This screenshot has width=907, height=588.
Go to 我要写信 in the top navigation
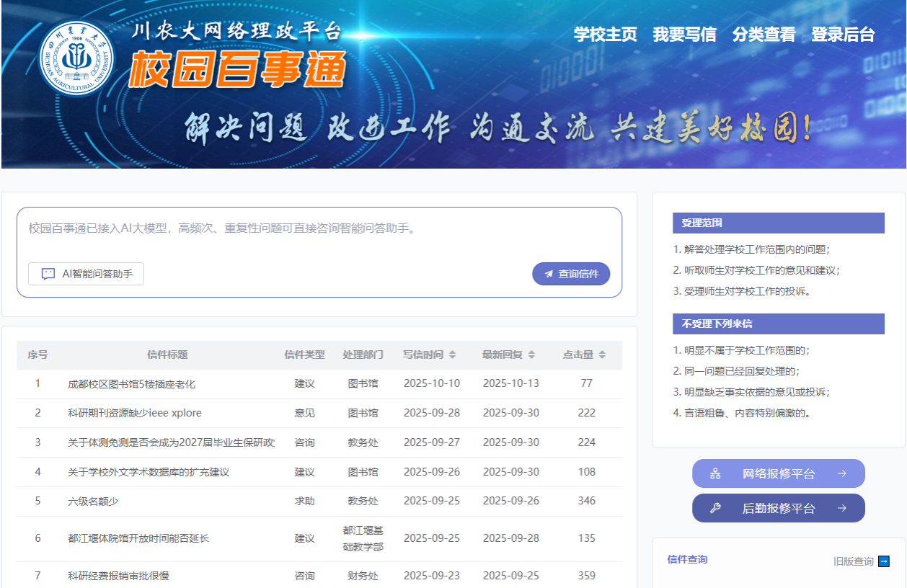[684, 35]
